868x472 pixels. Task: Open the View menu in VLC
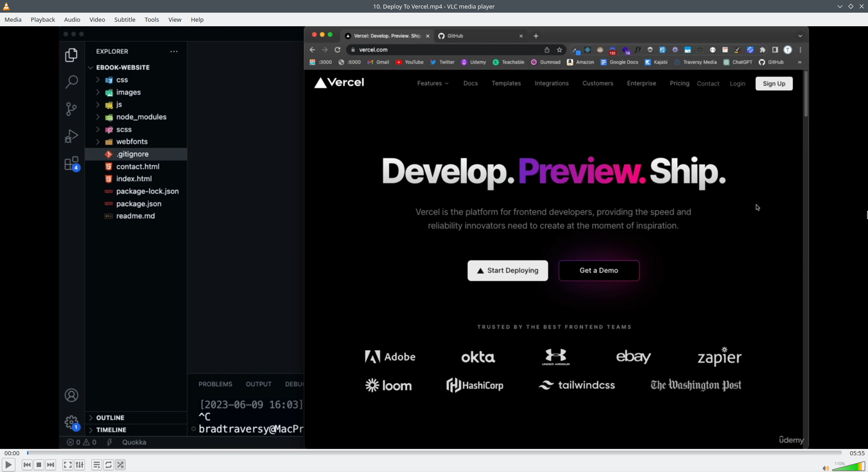pyautogui.click(x=175, y=19)
